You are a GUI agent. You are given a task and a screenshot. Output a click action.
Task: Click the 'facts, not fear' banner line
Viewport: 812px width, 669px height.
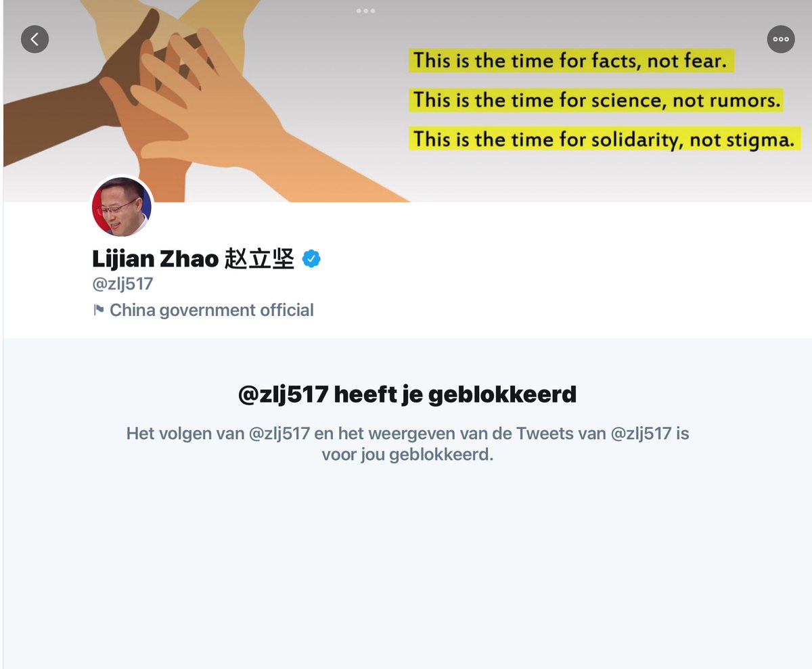coord(570,61)
